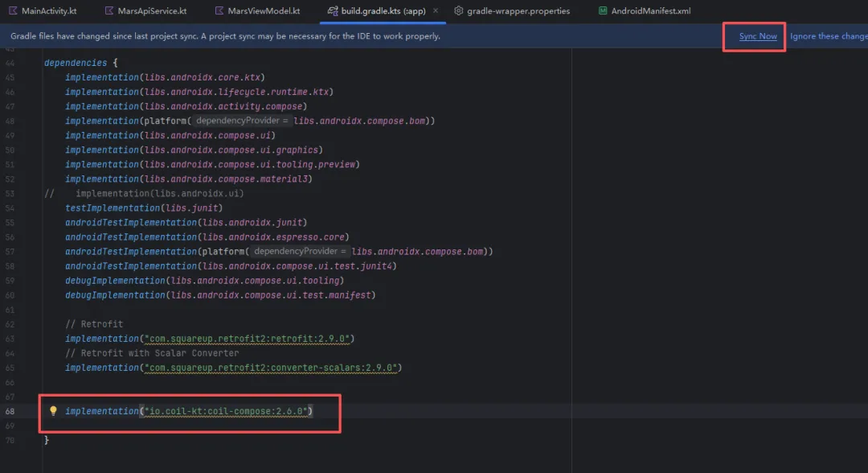Click the dependencyProvider hint on line 48
Viewport: 868px width, 473px height.
[242, 120]
